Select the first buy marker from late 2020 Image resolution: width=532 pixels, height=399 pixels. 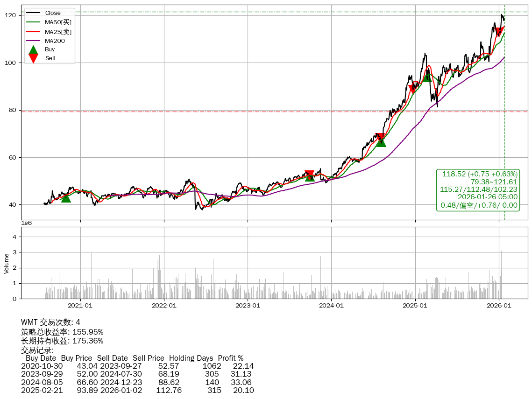[66, 198]
